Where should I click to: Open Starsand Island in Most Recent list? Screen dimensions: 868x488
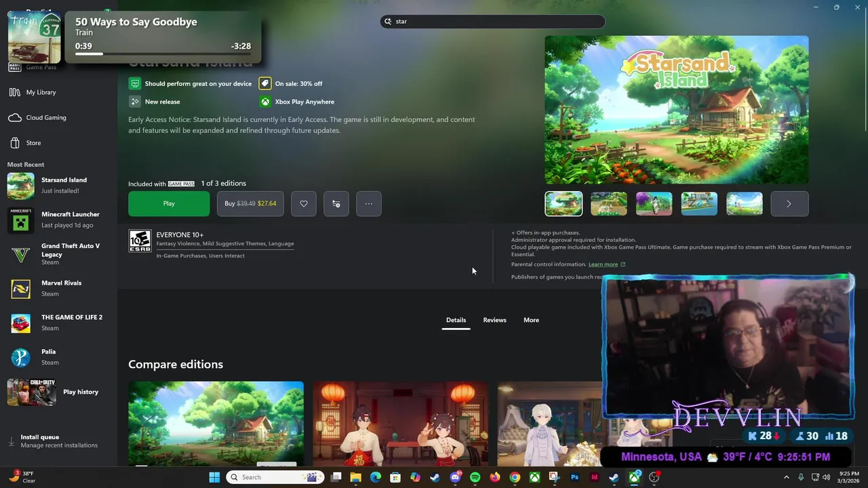click(x=59, y=185)
